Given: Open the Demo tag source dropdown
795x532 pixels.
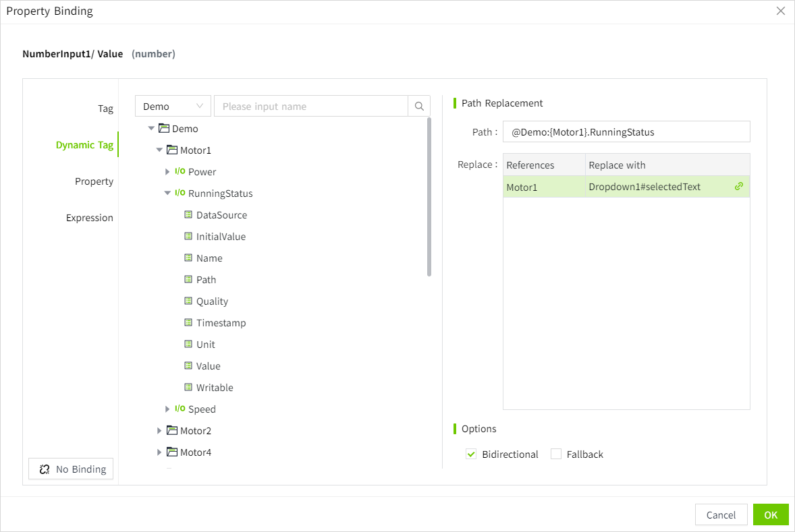Looking at the screenshot, I should click(x=173, y=107).
